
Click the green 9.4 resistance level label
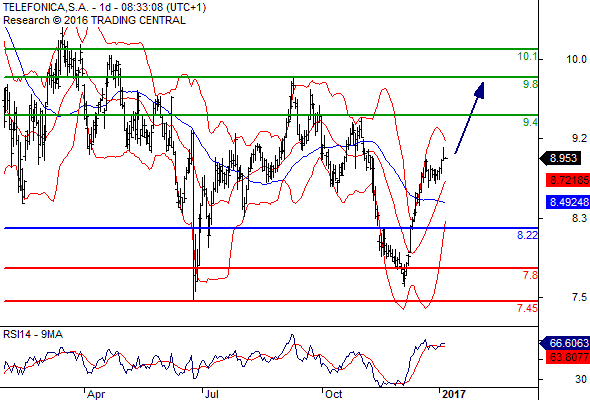click(530, 122)
